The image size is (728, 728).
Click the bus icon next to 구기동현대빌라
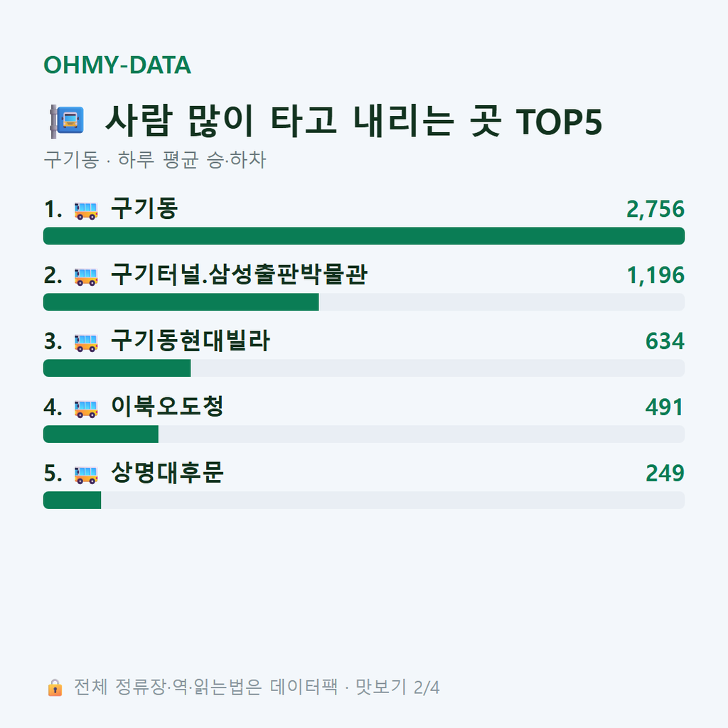pos(86,343)
